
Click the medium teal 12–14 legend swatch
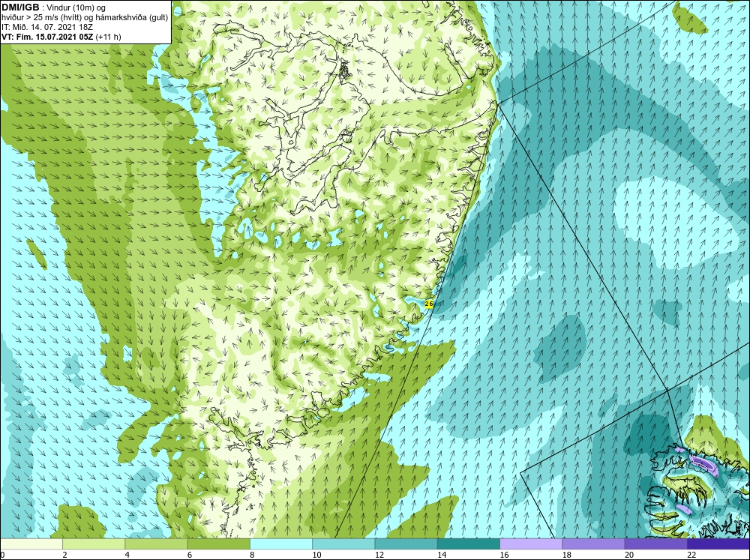pyautogui.click(x=406, y=544)
